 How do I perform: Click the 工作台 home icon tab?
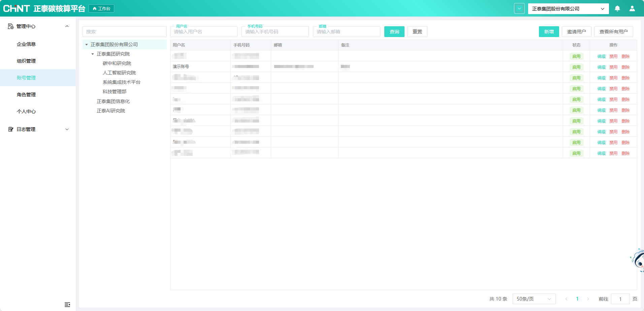click(x=101, y=8)
